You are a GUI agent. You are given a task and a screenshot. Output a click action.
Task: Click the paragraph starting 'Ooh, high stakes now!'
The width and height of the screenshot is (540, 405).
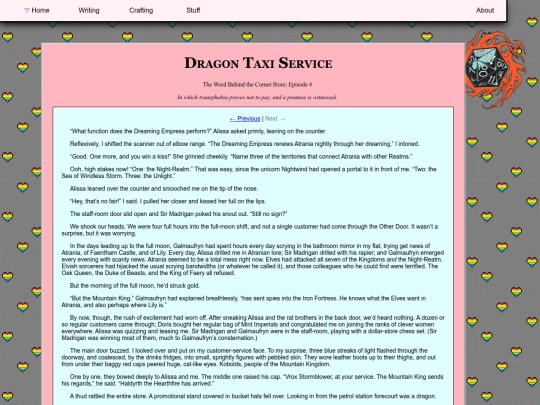249,173
